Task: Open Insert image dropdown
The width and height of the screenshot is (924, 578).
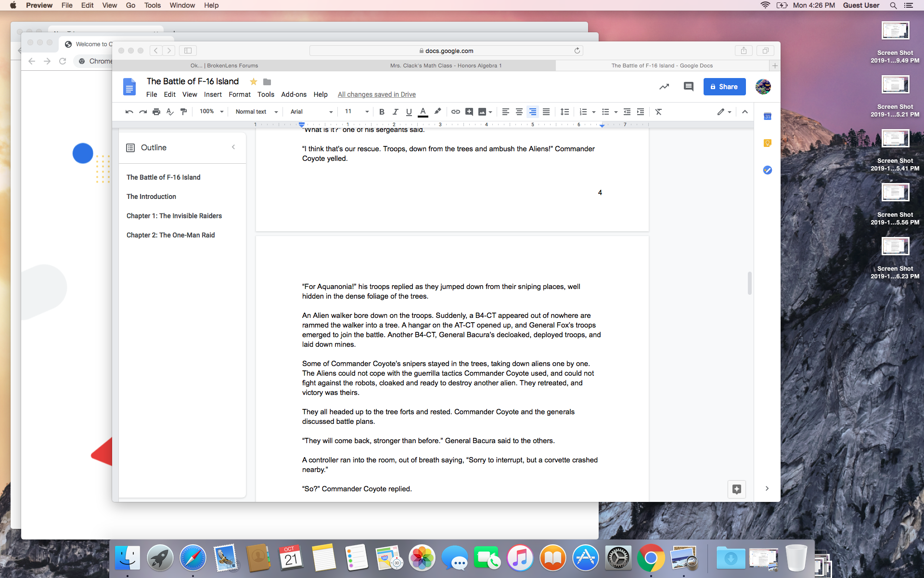Action: click(x=490, y=112)
